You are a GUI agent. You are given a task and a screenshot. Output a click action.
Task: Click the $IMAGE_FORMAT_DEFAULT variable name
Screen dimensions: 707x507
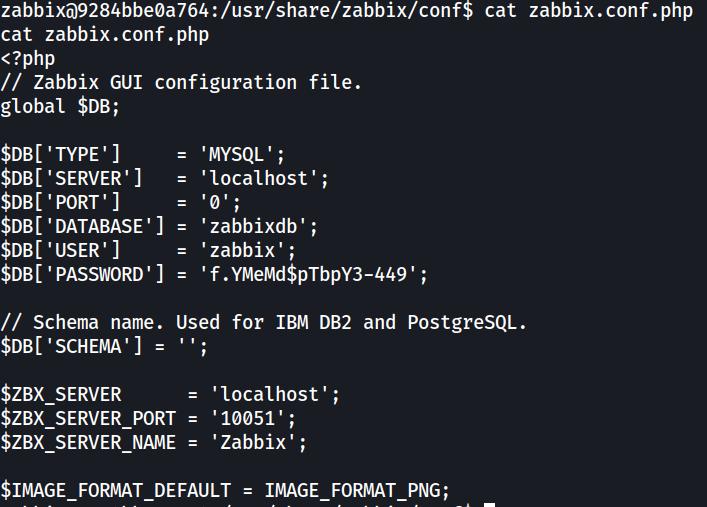click(116, 490)
